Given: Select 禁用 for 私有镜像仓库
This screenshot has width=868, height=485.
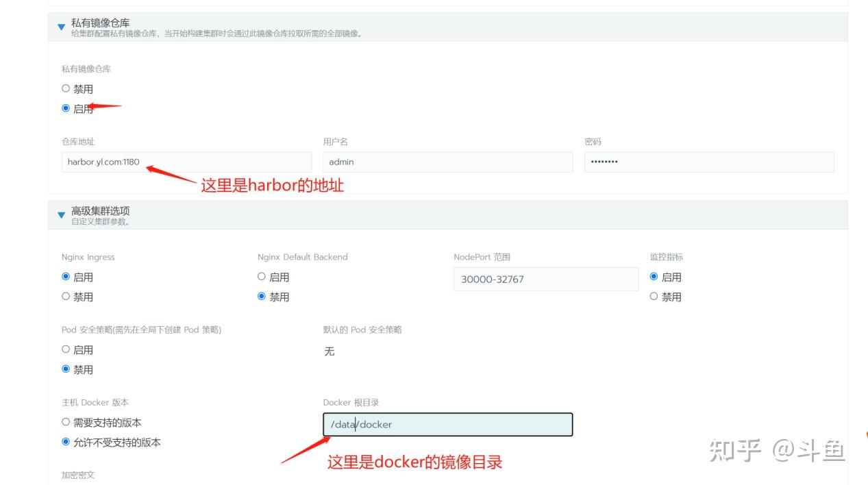Looking at the screenshot, I should 66,88.
